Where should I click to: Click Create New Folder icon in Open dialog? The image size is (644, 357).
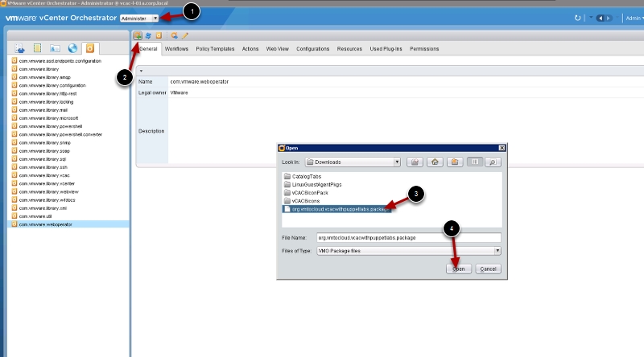point(455,162)
